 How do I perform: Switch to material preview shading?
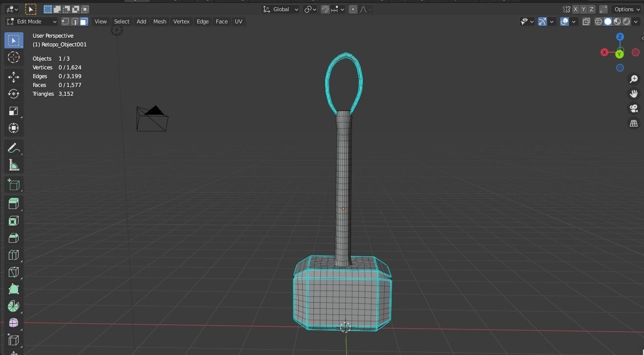pos(617,21)
